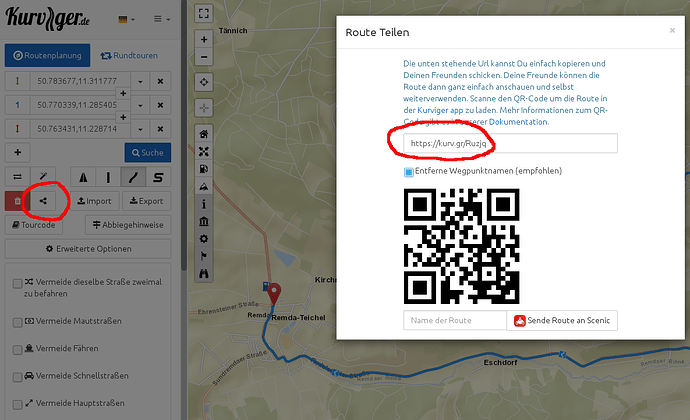Open language flag dropdown
This screenshot has height=420, width=690.
pyautogui.click(x=127, y=19)
